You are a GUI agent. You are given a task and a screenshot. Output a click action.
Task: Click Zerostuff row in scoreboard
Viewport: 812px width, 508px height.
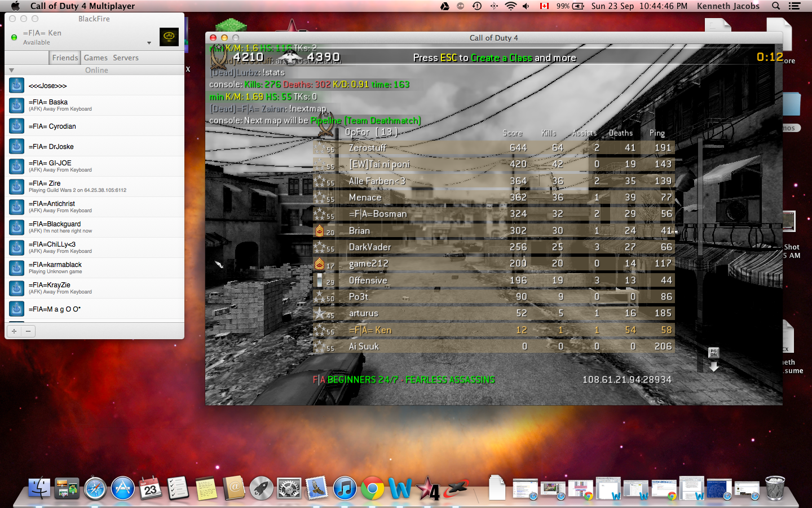(x=494, y=148)
